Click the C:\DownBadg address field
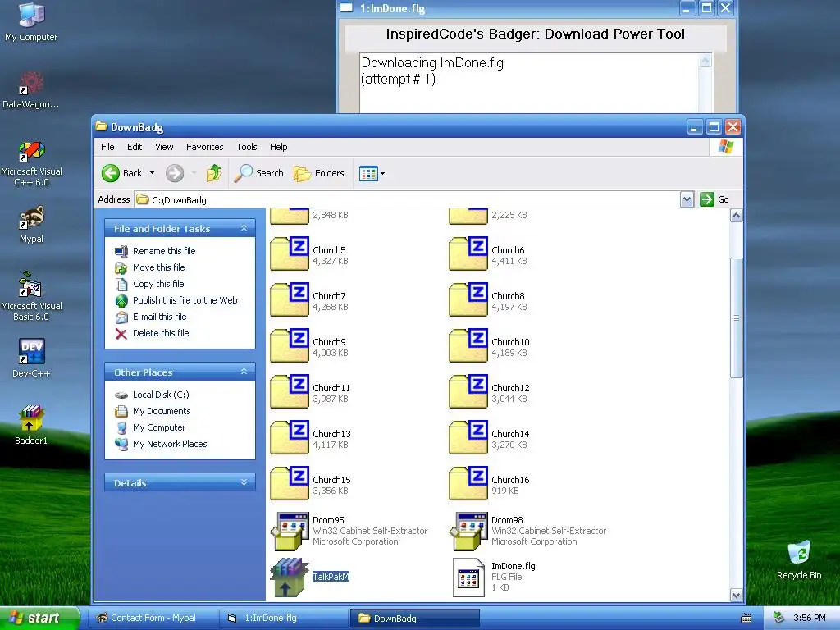 click(x=407, y=199)
